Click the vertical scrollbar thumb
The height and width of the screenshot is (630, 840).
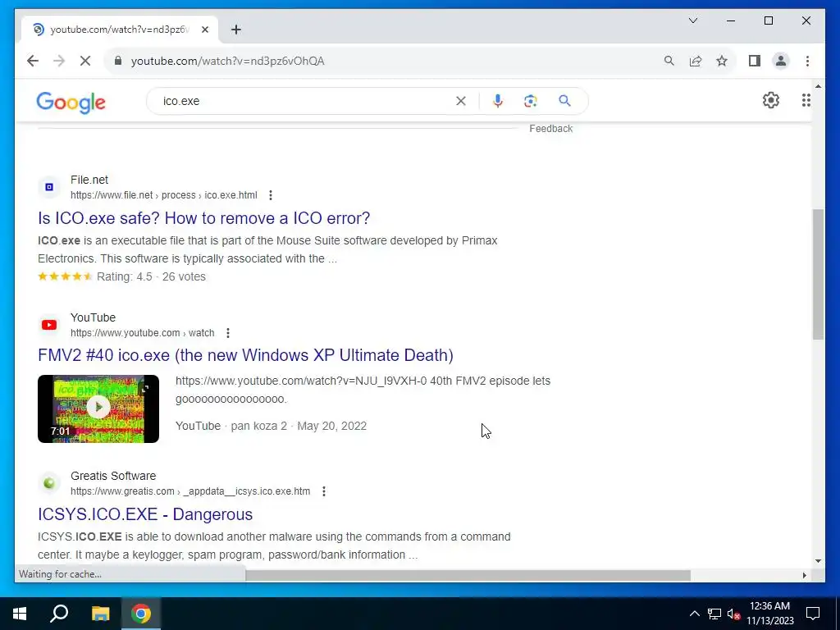coord(818,274)
